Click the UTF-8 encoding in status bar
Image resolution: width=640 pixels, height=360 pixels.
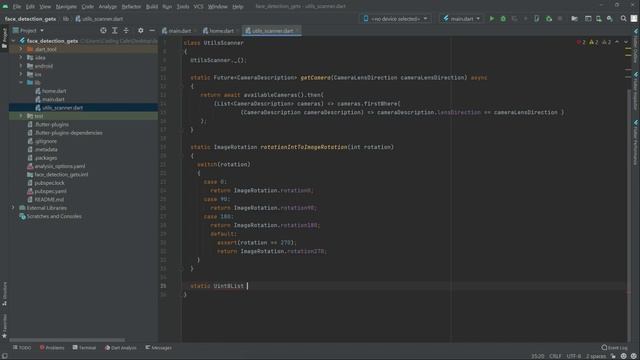point(573,356)
